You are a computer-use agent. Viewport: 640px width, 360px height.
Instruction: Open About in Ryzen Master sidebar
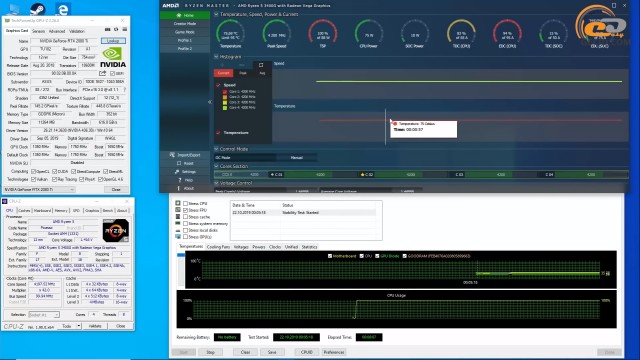click(185, 188)
